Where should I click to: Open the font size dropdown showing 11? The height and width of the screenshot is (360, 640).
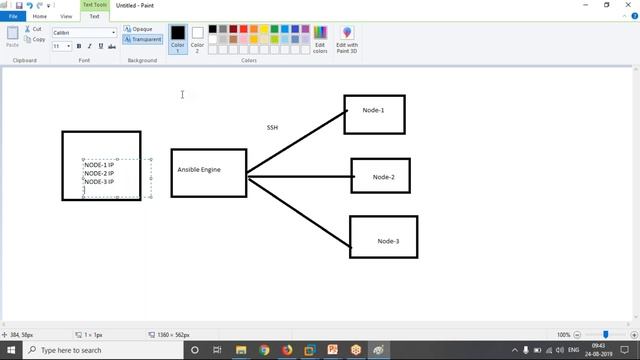(x=68, y=46)
